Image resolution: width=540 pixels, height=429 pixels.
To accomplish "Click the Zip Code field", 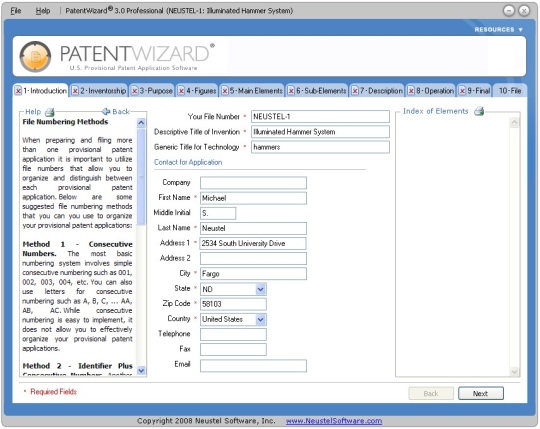I will (233, 304).
